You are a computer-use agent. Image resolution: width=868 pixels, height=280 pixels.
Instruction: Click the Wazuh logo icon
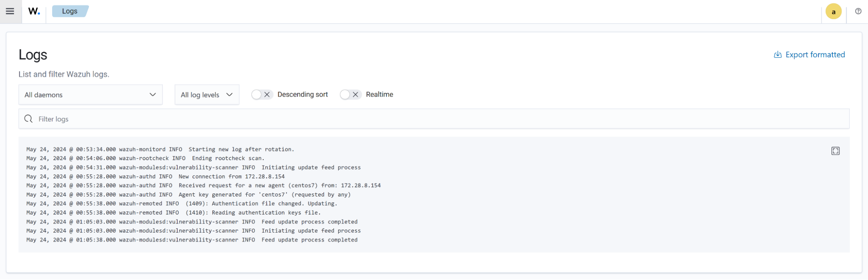pyautogui.click(x=34, y=11)
